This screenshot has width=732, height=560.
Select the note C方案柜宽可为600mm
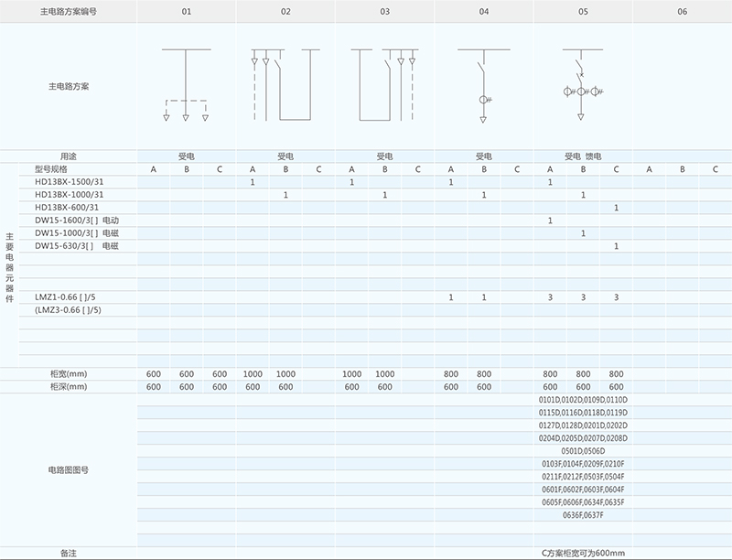582,553
